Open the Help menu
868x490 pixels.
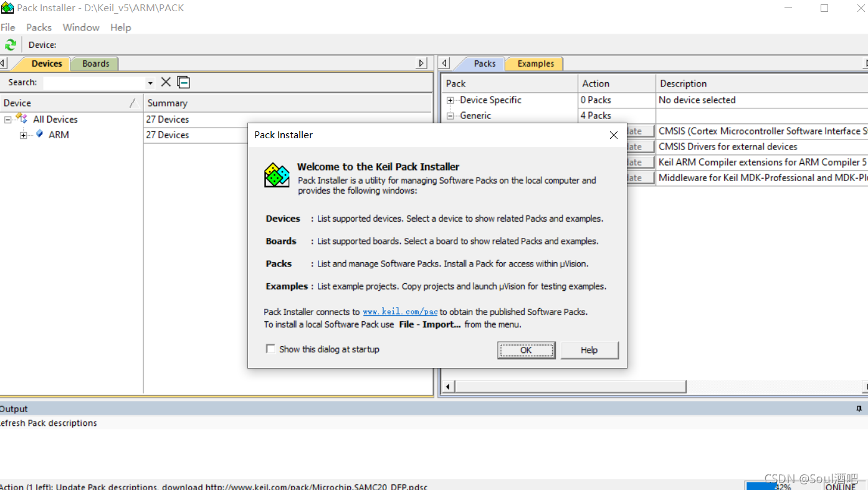(121, 27)
